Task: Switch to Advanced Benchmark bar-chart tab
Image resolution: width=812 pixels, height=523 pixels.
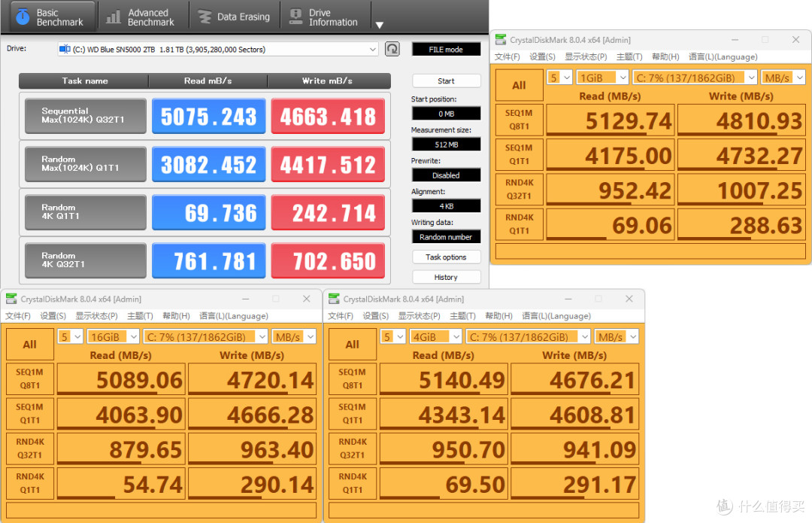Action: point(143,17)
